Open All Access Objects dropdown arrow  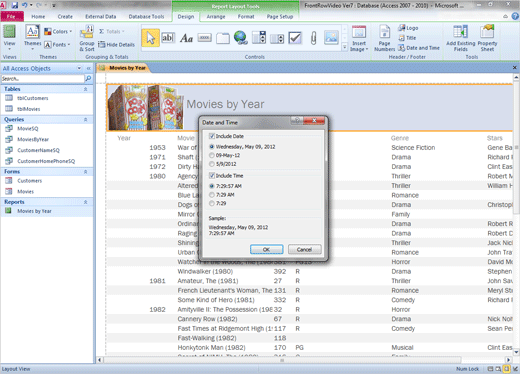click(79, 68)
